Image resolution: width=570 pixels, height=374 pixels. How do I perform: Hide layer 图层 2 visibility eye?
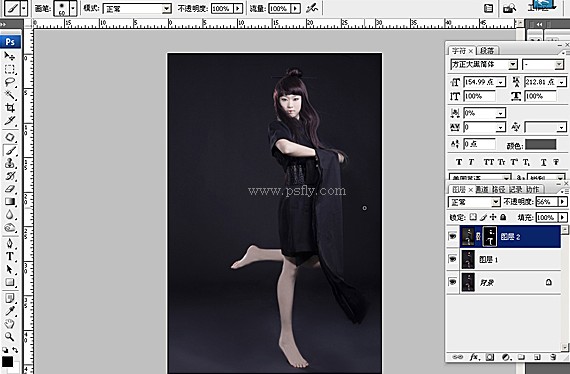tap(453, 237)
